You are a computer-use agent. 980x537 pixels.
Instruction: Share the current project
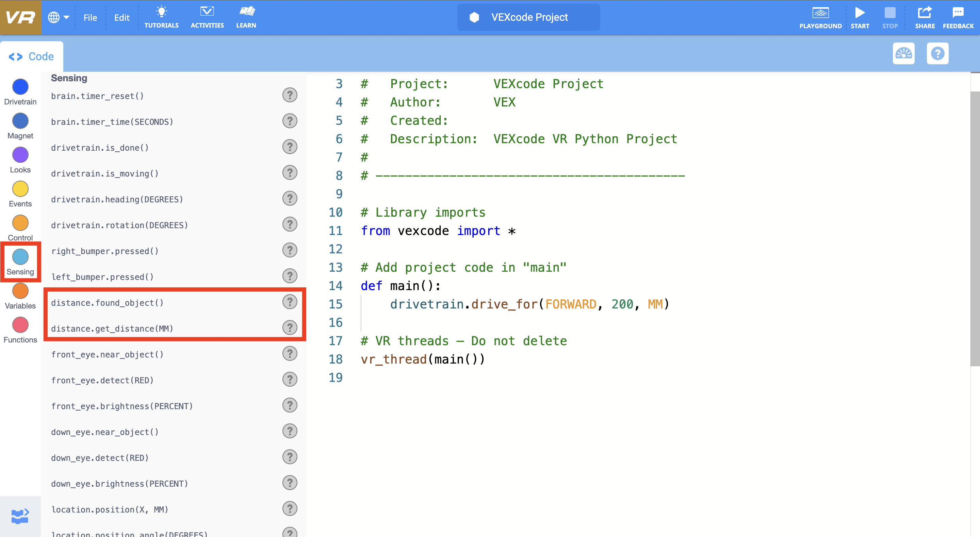click(925, 17)
